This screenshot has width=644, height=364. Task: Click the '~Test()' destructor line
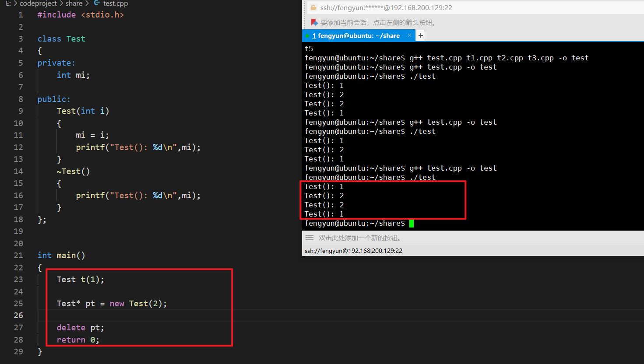[73, 171]
